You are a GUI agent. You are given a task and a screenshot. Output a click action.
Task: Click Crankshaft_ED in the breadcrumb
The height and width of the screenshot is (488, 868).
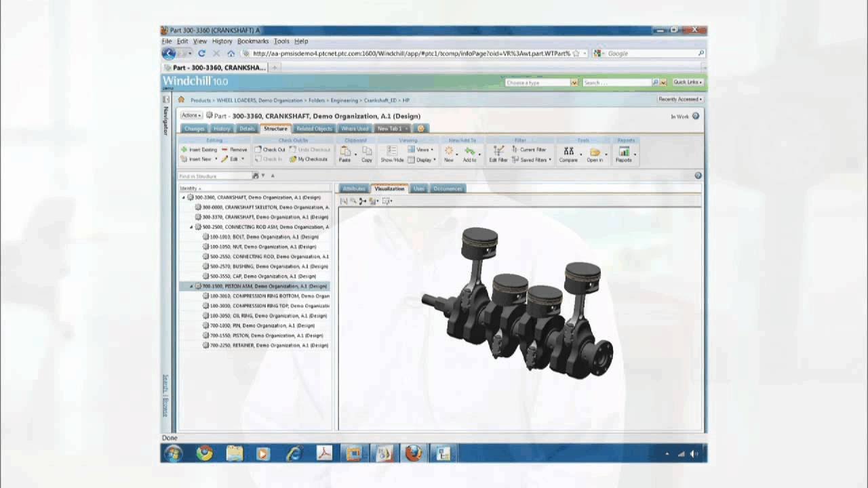[x=380, y=100]
